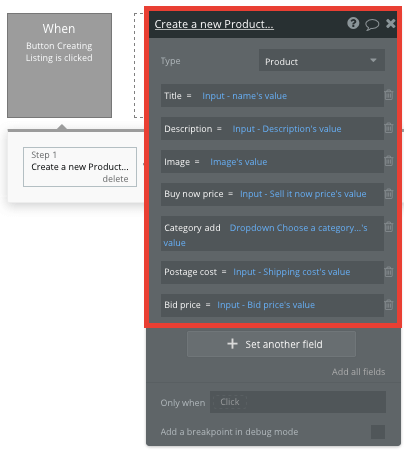Delete Buy now price field
This screenshot has width=404, height=450.
click(x=389, y=194)
